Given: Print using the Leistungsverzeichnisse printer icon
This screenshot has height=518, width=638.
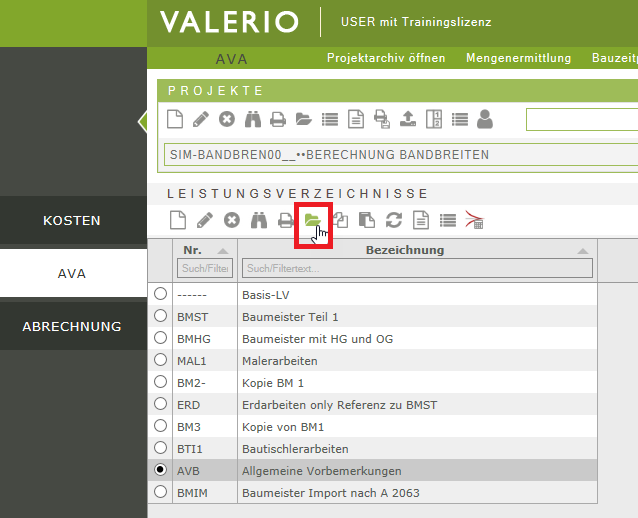Looking at the screenshot, I should point(286,220).
